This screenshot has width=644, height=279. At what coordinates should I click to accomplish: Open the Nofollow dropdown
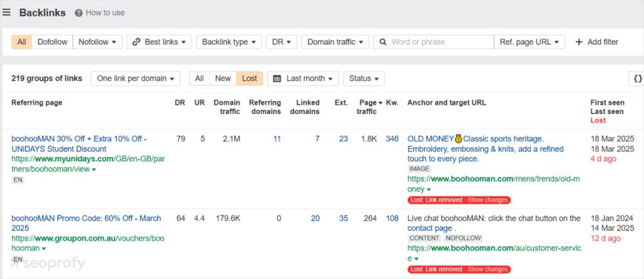pyautogui.click(x=97, y=42)
